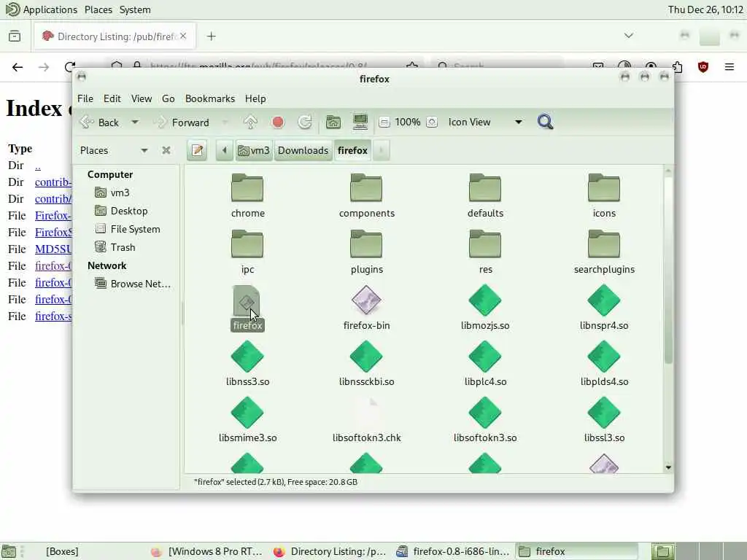
Task: Select the icons folder
Action: (603, 195)
